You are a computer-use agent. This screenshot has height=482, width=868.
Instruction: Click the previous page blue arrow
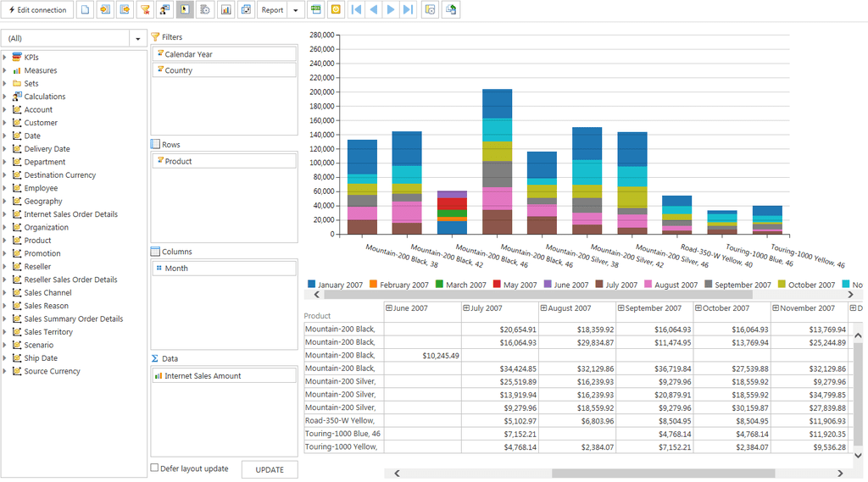374,9
